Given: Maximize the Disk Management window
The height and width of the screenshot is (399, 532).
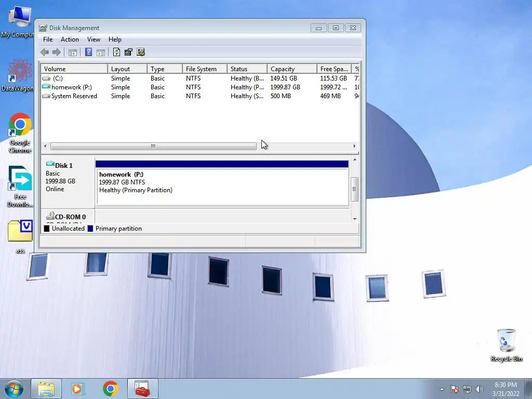Looking at the screenshot, I should click(336, 28).
